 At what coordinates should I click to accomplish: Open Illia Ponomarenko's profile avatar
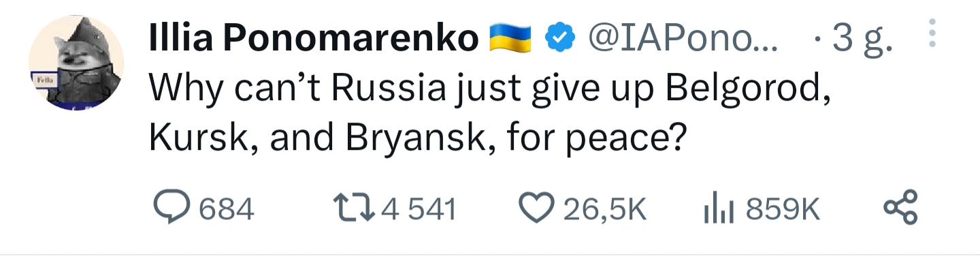tap(76, 63)
